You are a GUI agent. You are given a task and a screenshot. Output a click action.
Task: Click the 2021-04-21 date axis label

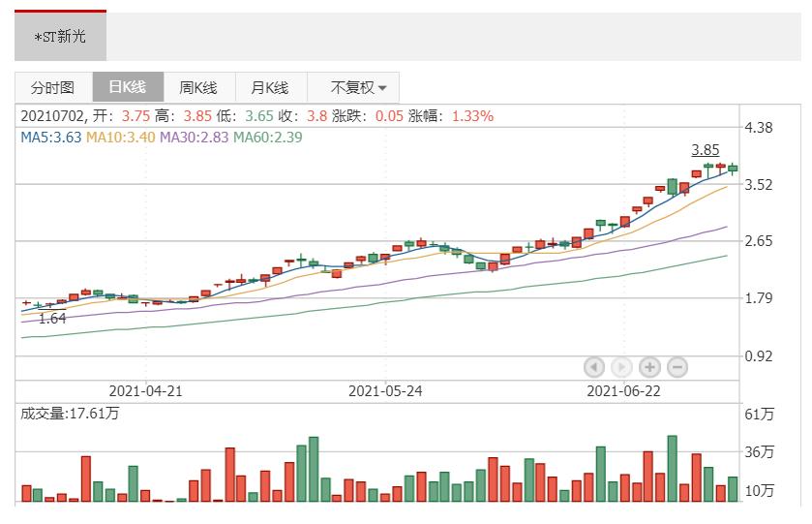[x=145, y=391]
